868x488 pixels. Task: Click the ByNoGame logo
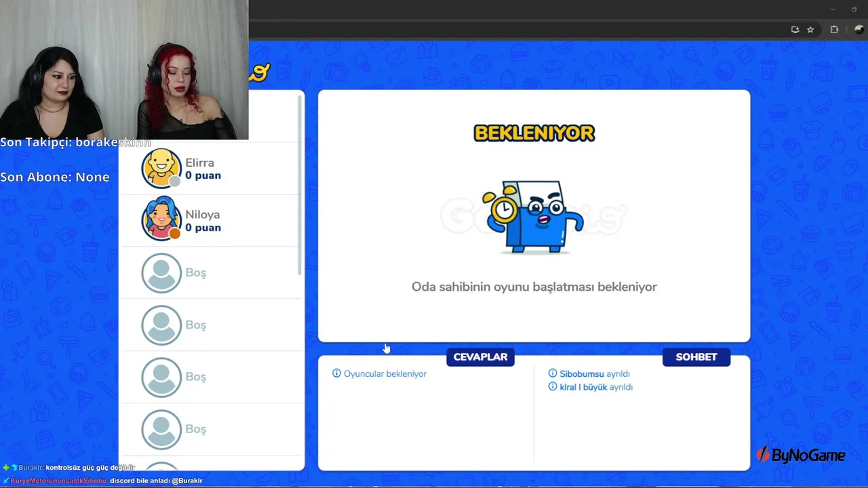[x=801, y=455]
